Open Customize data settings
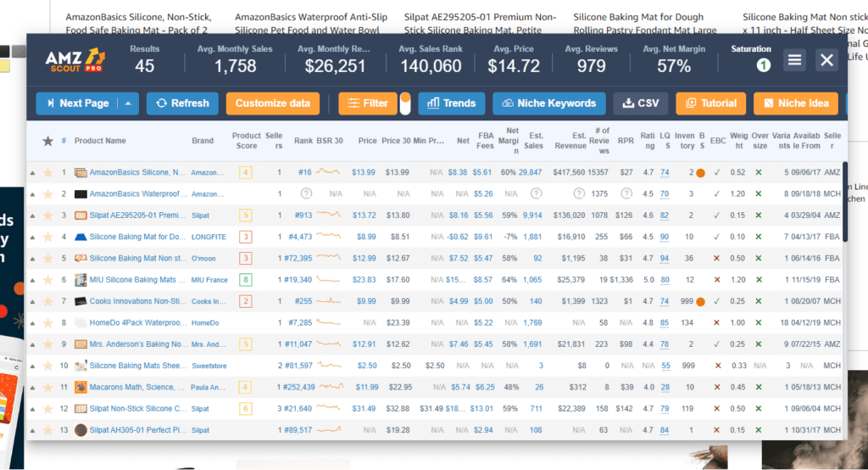This screenshot has height=470, width=868. (272, 104)
